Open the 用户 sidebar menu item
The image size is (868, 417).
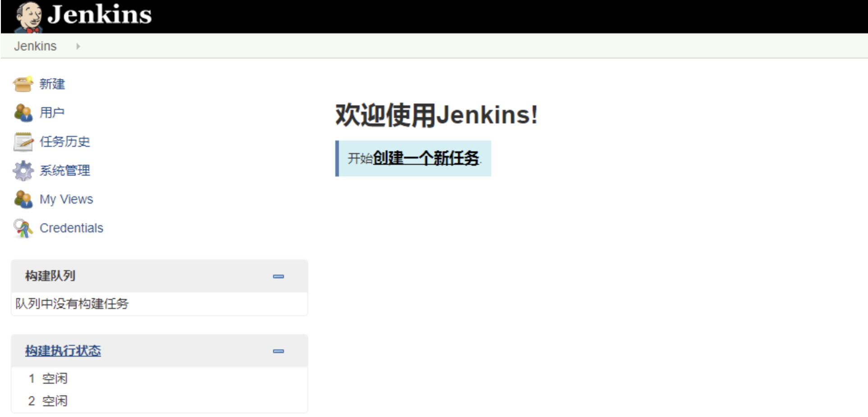pyautogui.click(x=52, y=113)
